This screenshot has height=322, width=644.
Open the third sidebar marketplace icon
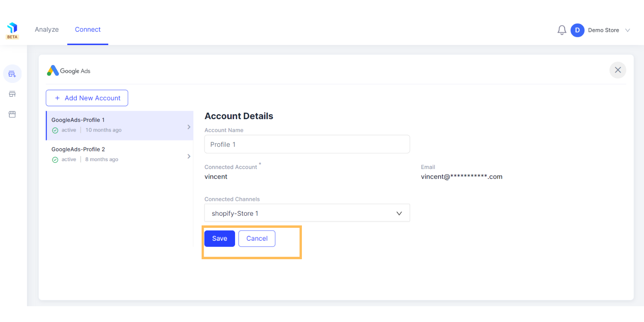click(x=12, y=114)
